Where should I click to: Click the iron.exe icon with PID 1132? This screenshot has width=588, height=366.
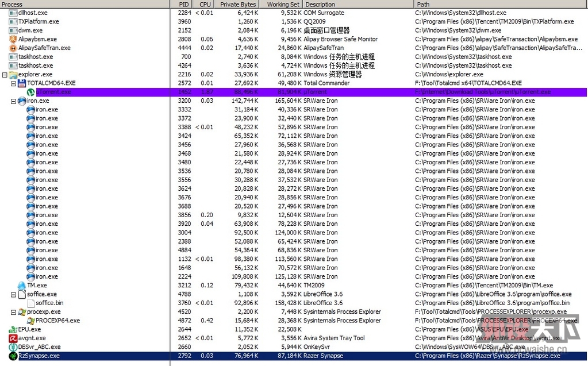coord(30,259)
